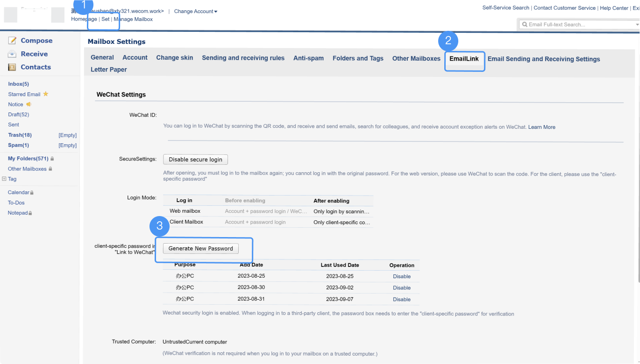Open the EmailLink settings tab
The width and height of the screenshot is (640, 364).
(464, 58)
